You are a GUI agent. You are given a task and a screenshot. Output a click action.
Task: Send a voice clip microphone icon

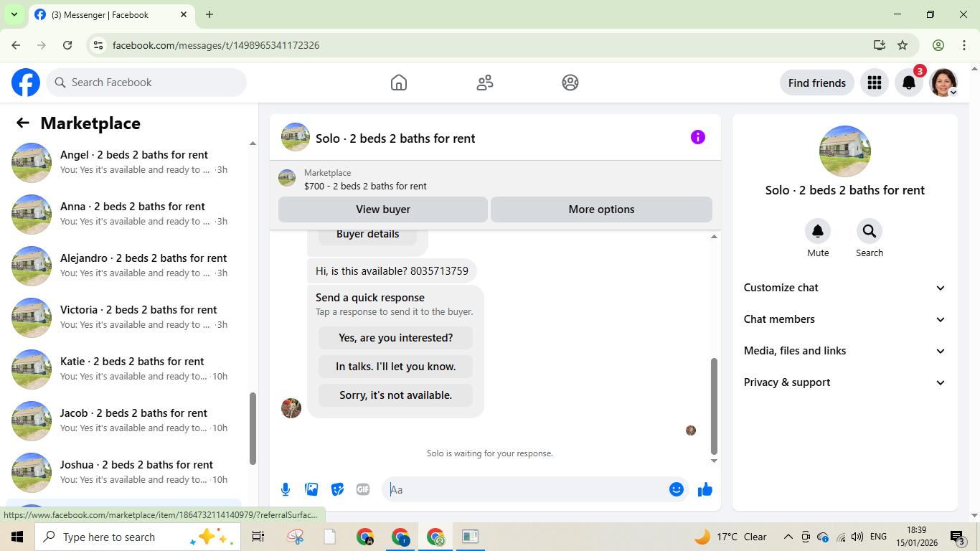coord(286,489)
